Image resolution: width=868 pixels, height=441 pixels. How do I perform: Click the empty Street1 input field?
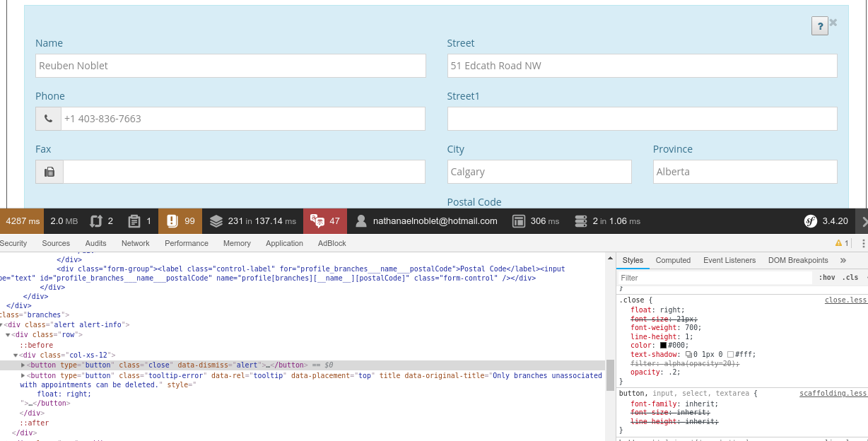pyautogui.click(x=642, y=119)
